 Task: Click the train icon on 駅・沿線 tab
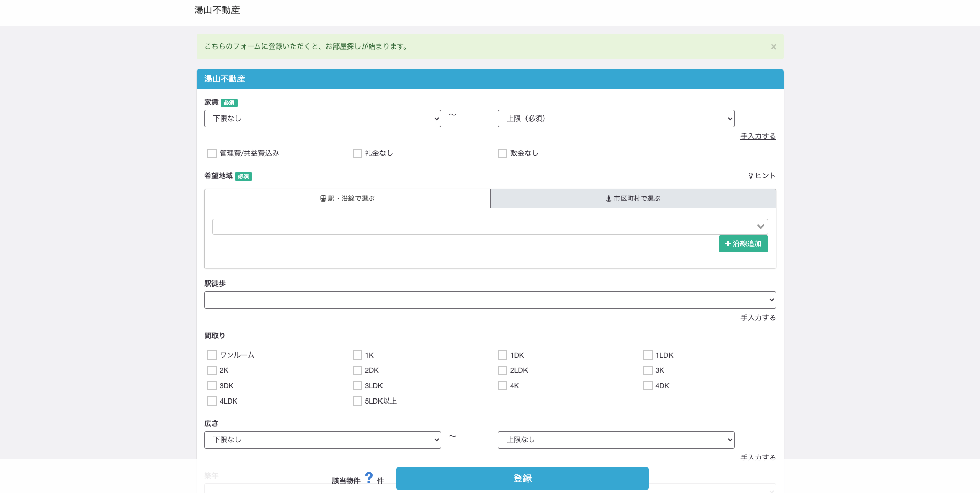coord(323,198)
